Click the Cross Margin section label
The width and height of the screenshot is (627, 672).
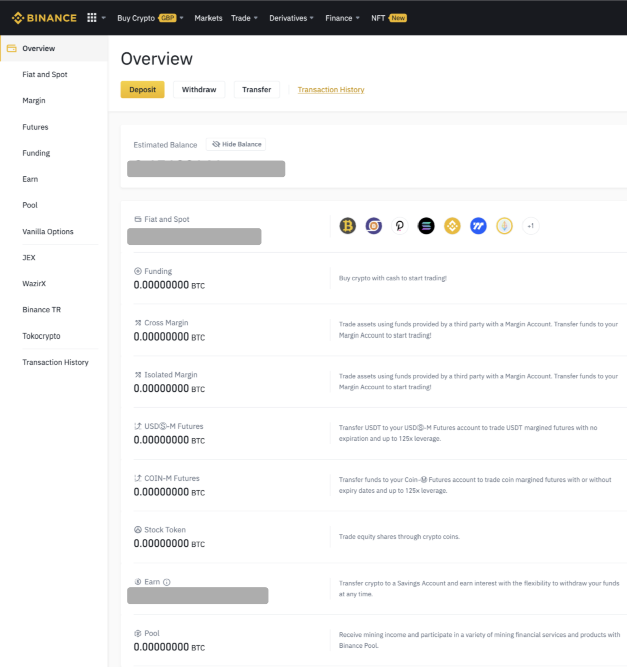166,323
